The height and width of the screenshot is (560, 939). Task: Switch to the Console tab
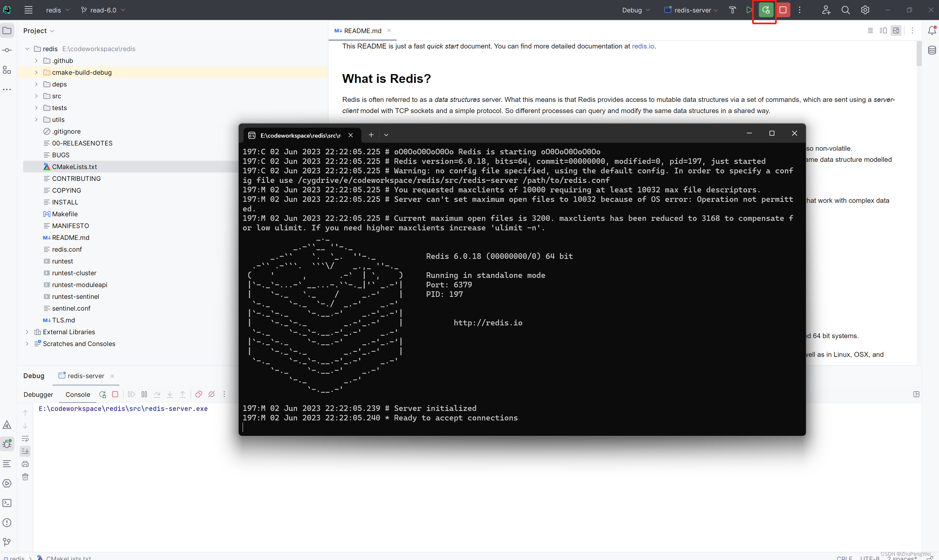coord(78,394)
